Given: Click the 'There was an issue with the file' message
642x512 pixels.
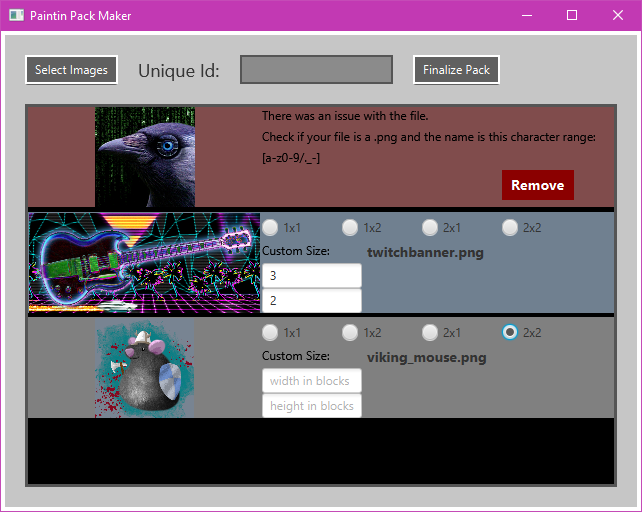Looking at the screenshot, I should pyautogui.click(x=345, y=116).
